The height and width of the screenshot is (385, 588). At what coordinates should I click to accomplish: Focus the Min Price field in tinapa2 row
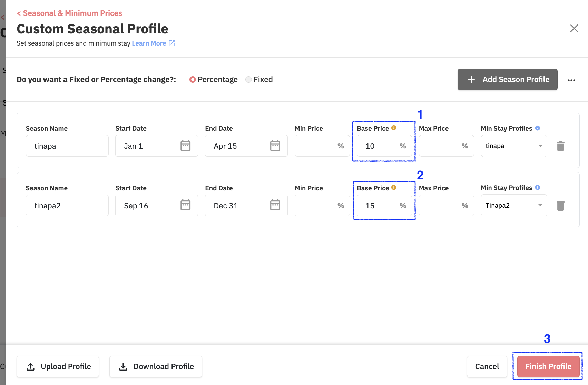click(x=322, y=206)
